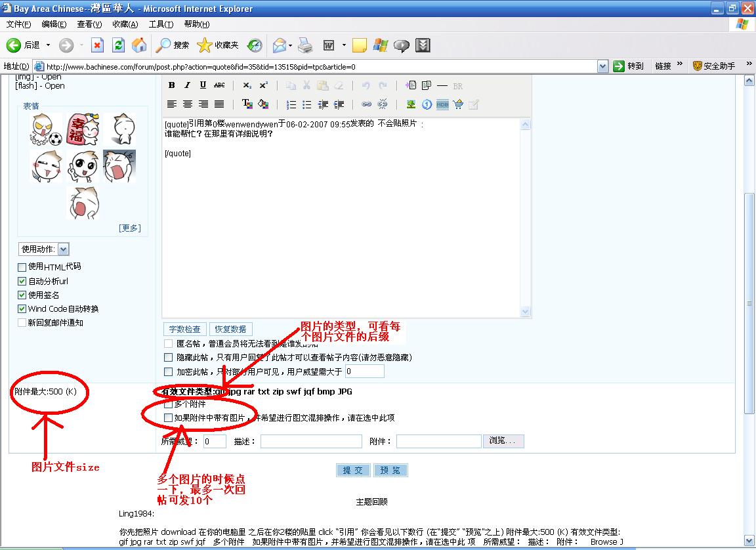Open the 工具(T) menu
Viewport: 756px width, 550px height.
[x=161, y=24]
